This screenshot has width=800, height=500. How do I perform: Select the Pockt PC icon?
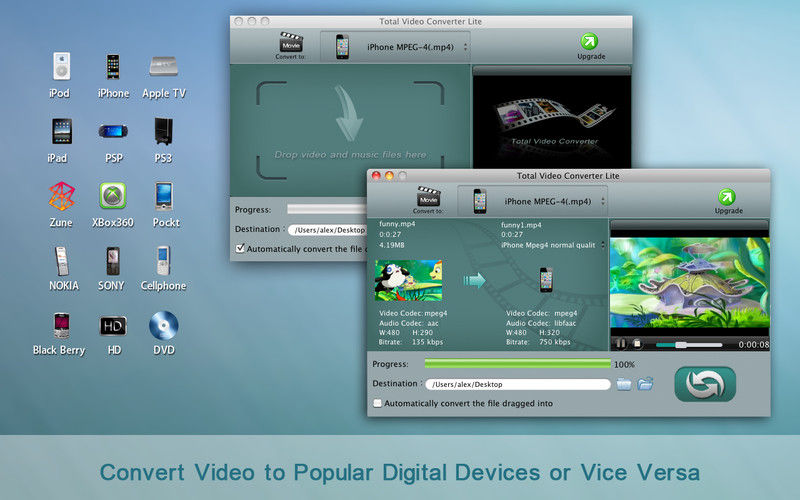coord(164,196)
